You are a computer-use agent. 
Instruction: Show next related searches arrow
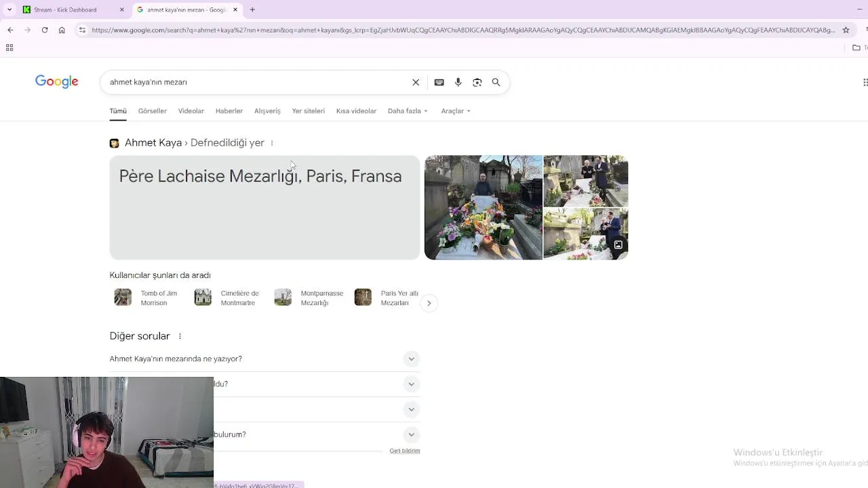click(429, 303)
